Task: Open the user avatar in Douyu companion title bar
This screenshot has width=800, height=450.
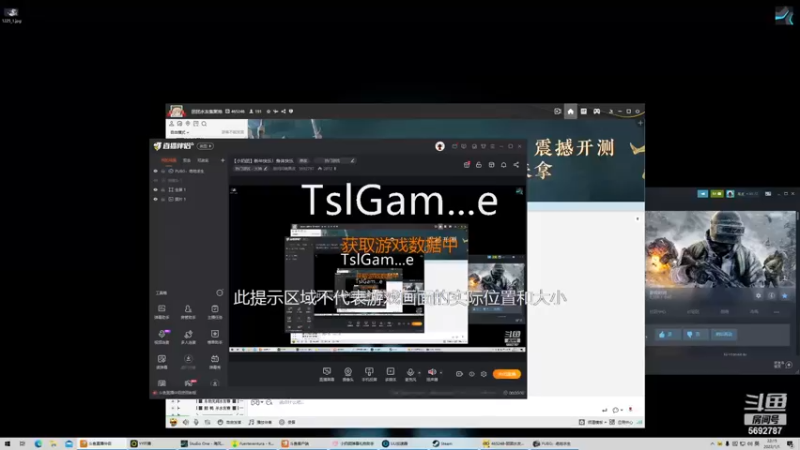Action: point(440,146)
